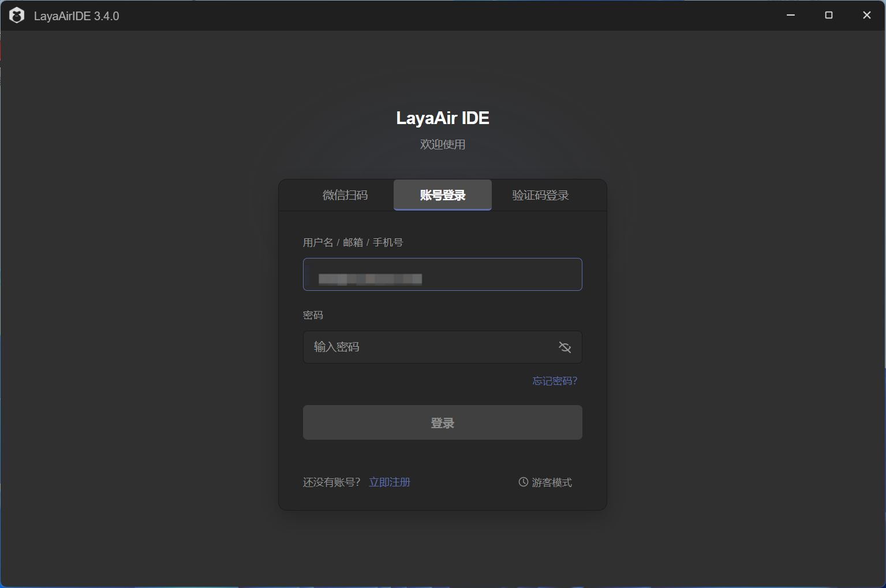
Task: Switch to the 微信扫码 tab
Action: coord(345,195)
